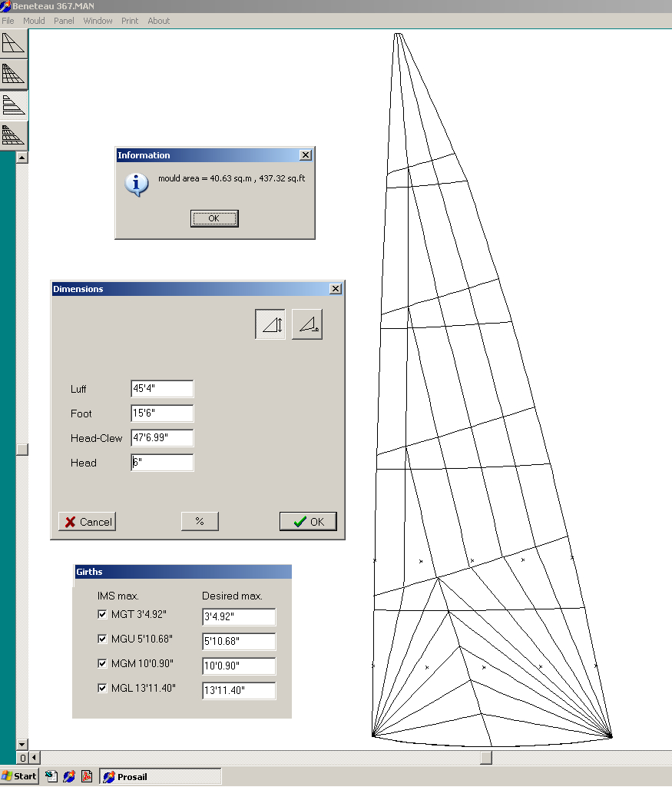Image resolution: width=672 pixels, height=787 pixels.
Task: Open the Mould menu
Action: pos(34,21)
